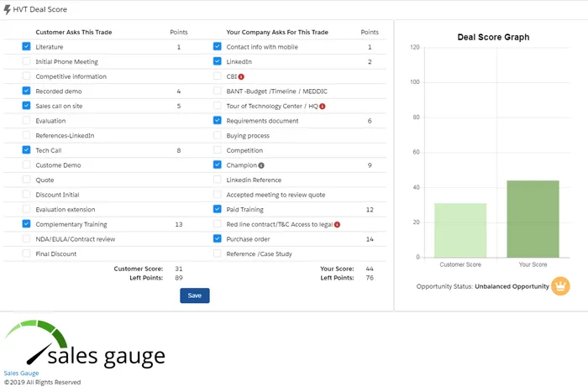Image resolution: width=588 pixels, height=392 pixels.
Task: Check the References-LinkedIn checkbox
Action: pos(26,135)
